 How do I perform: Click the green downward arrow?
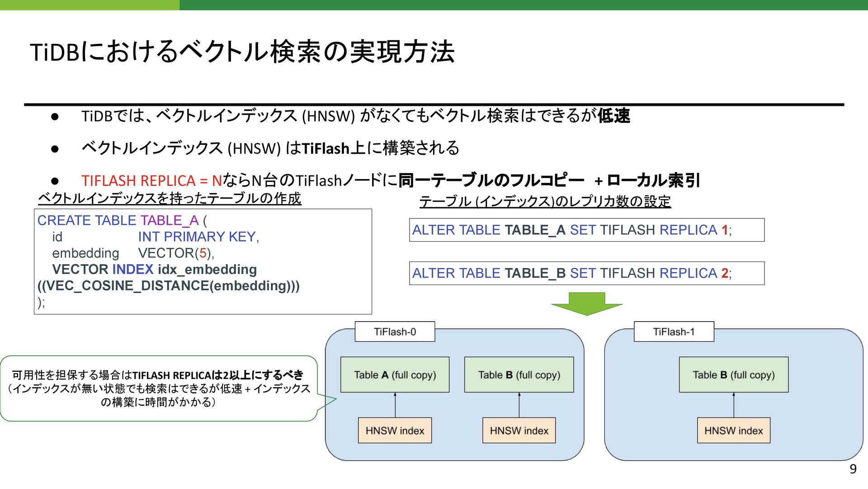coord(587,304)
